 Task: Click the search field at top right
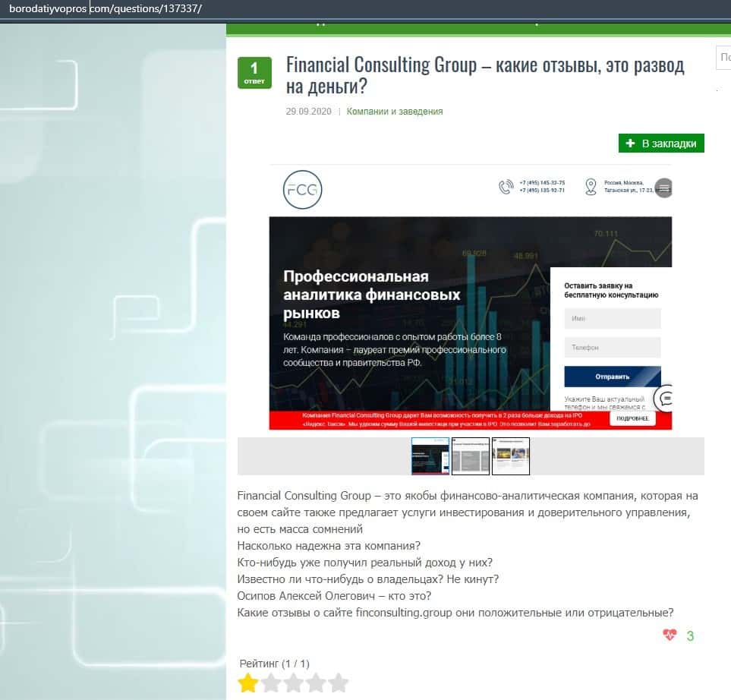[x=723, y=58]
